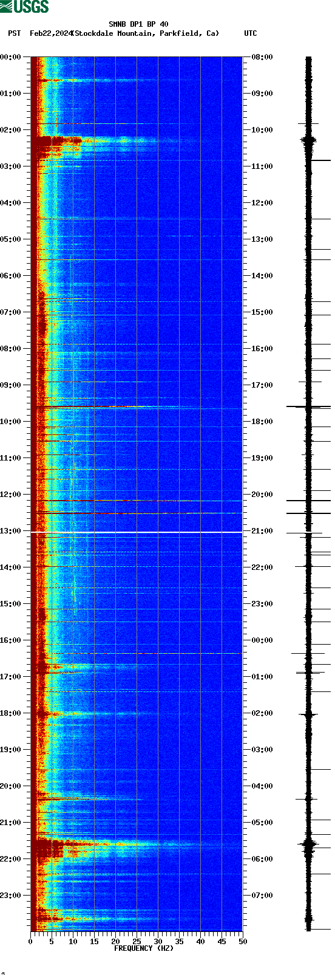Click the USGS logo
Viewport: 335px width, 980px height.
point(24,7)
